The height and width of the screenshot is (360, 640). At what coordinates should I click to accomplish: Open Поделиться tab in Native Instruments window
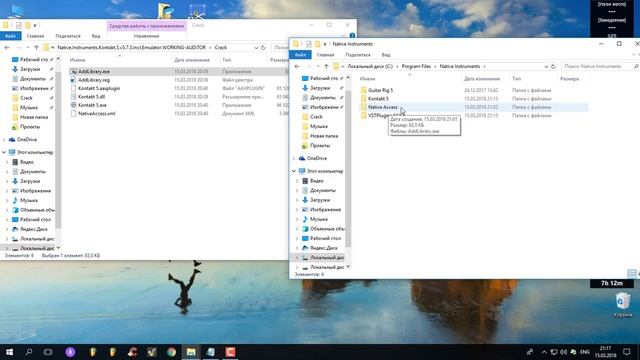[358, 55]
